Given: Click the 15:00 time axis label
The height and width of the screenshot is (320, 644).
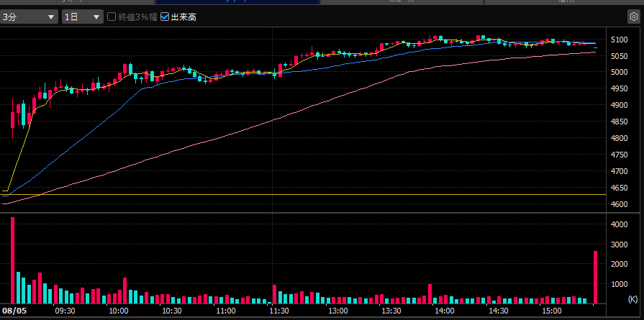Looking at the screenshot, I should tap(551, 311).
